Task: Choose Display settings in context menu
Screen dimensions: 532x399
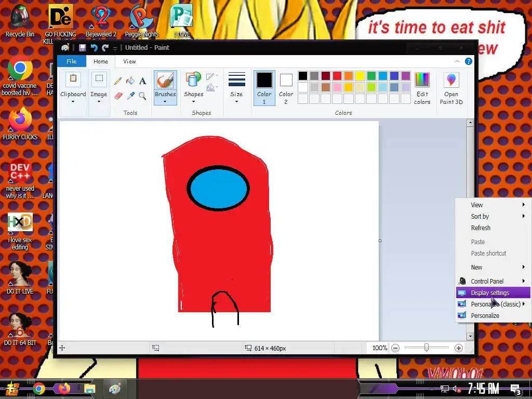Action: point(493,292)
